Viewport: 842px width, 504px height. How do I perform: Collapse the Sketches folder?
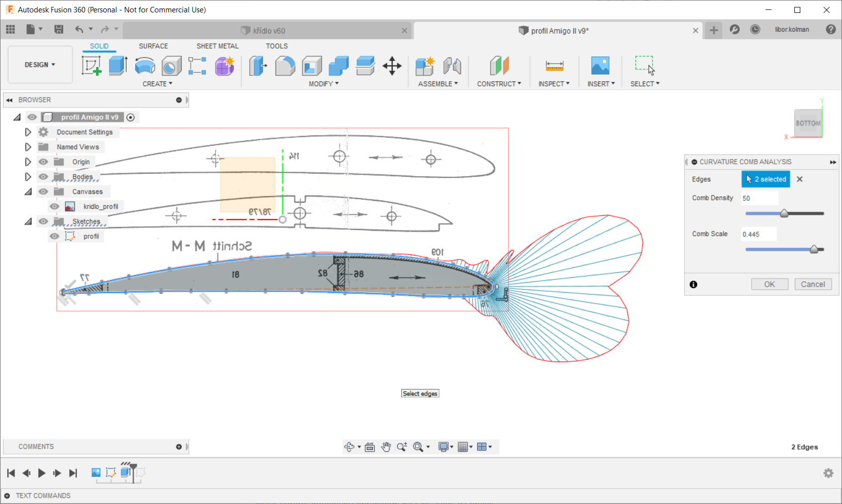28,221
